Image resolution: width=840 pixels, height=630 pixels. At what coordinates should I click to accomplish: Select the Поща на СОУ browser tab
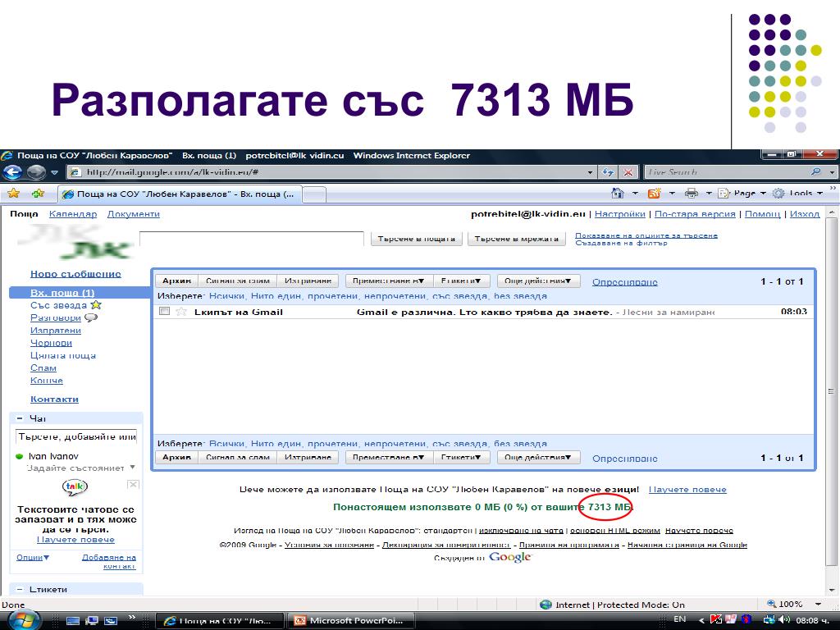coord(180,194)
